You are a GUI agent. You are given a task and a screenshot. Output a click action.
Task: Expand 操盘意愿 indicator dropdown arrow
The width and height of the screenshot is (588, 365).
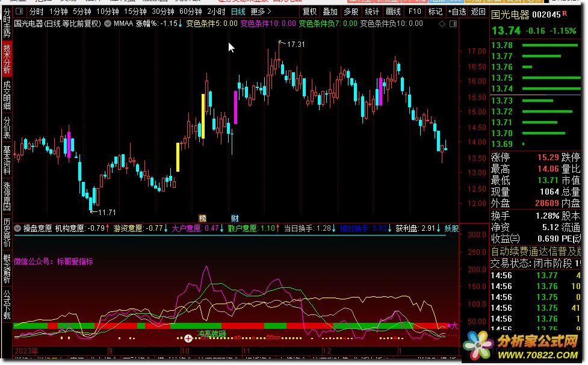[17, 229]
